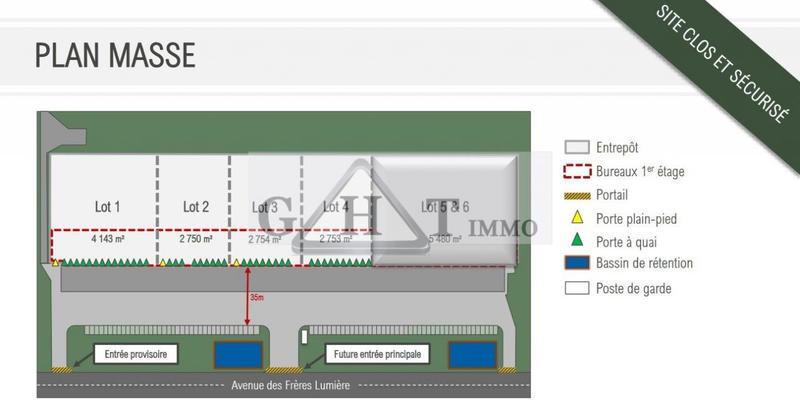Select the red dashed Bureaux legend symbol

tap(575, 171)
